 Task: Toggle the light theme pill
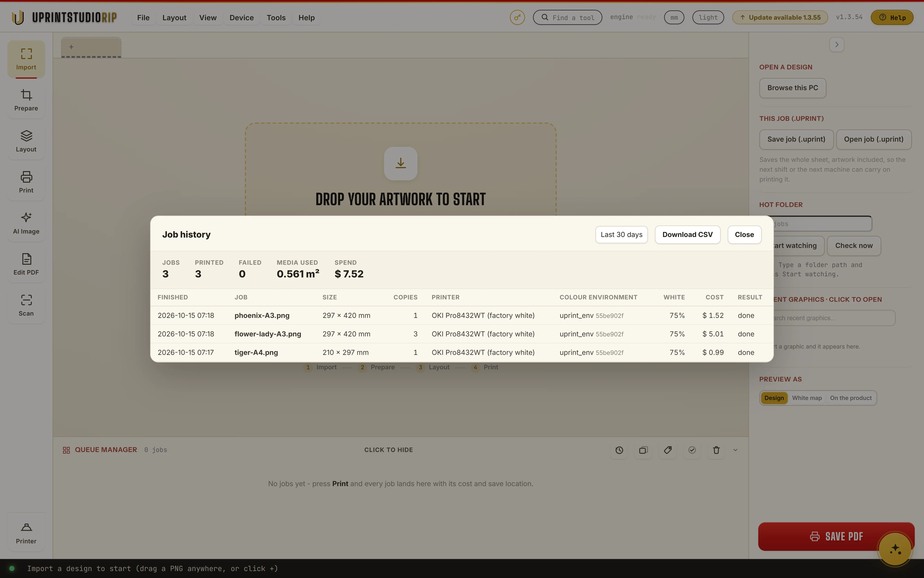[708, 17]
